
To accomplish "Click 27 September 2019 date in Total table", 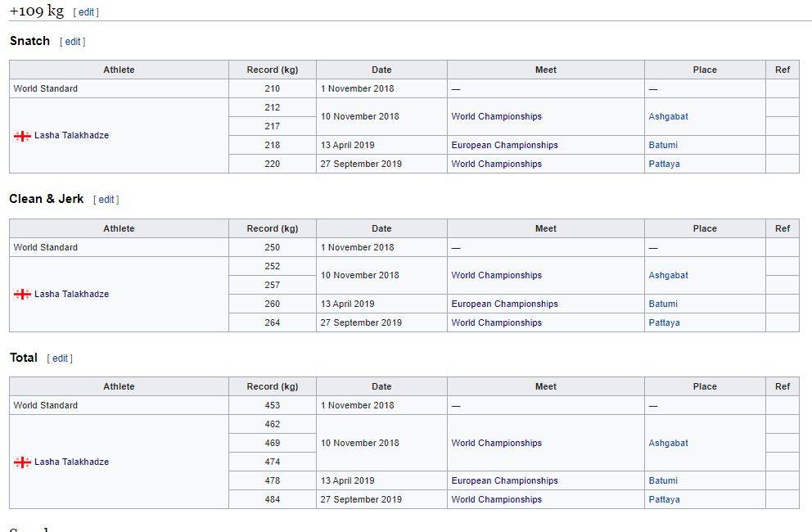I will coord(361,499).
